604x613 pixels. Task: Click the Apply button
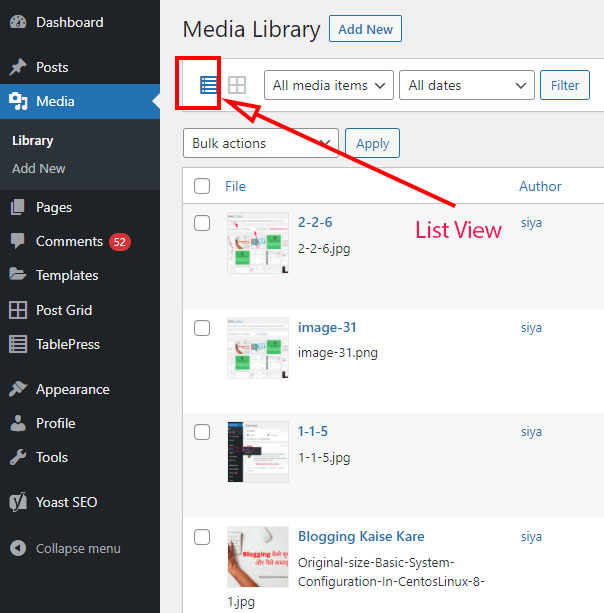(372, 143)
